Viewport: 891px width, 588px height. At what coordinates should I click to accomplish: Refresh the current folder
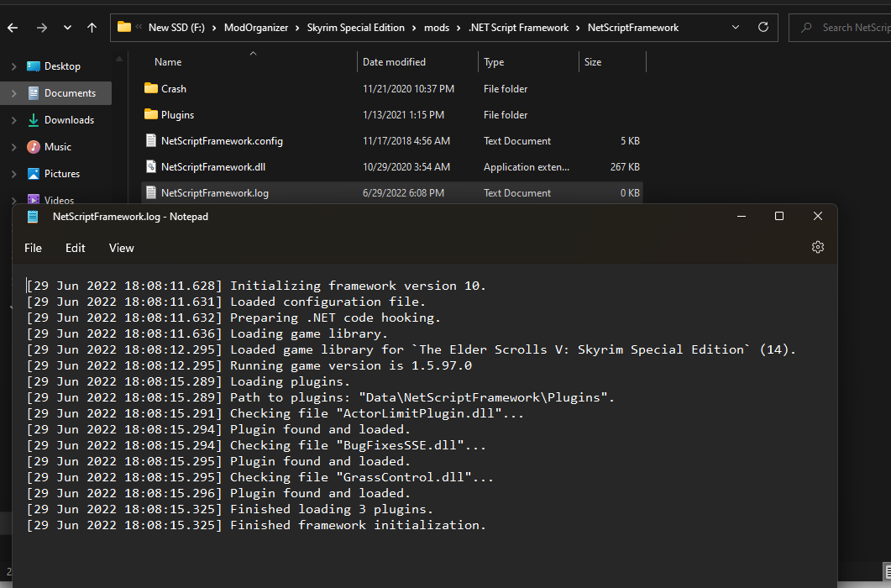(x=763, y=27)
